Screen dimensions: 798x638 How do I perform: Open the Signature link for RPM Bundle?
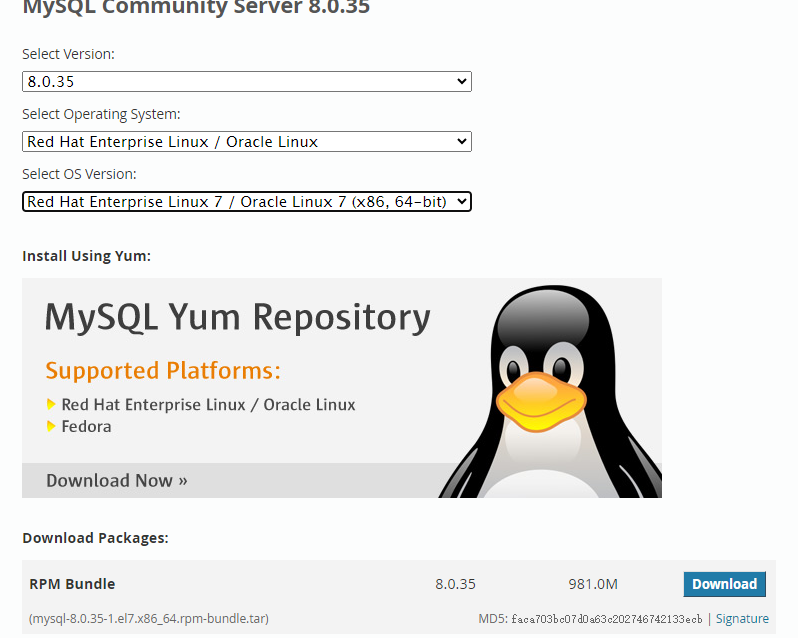point(742,619)
